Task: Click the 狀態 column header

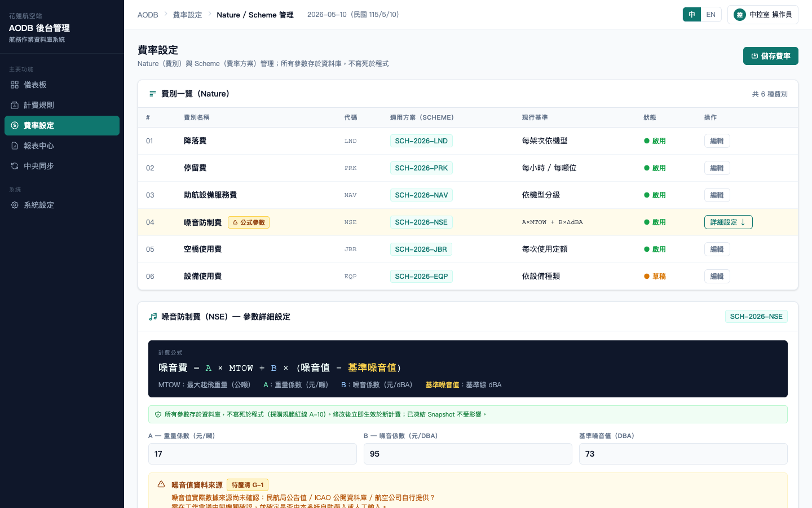Action: (650, 117)
